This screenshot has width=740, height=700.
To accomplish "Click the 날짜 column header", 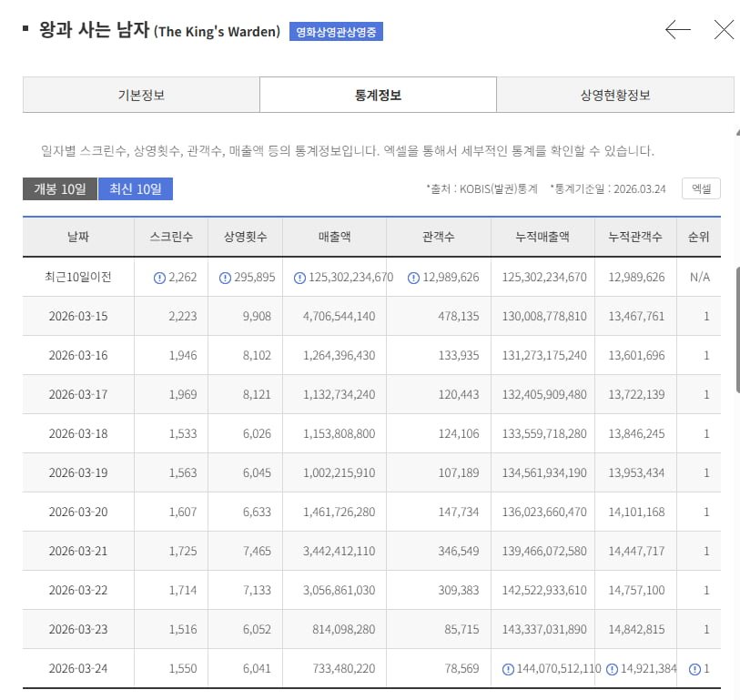I will (x=78, y=238).
